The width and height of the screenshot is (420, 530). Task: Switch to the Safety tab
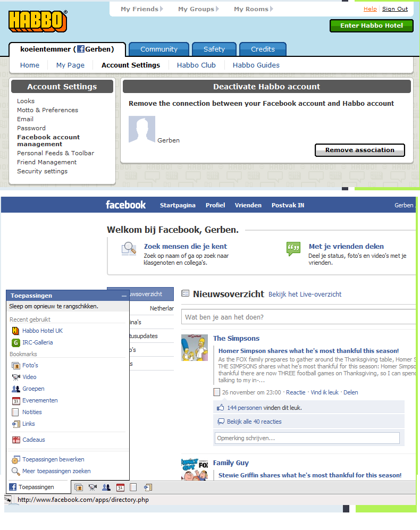(214, 49)
